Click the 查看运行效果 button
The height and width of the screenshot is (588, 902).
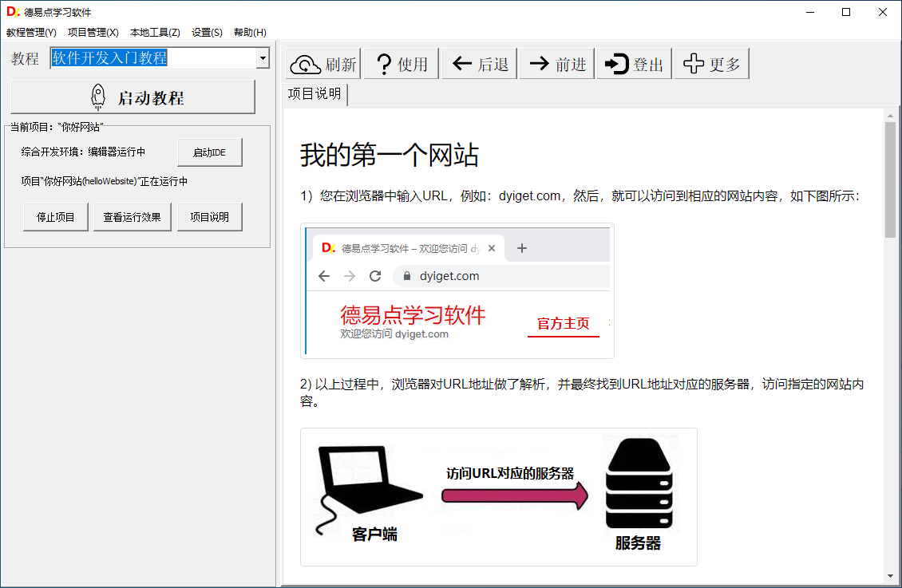[133, 217]
